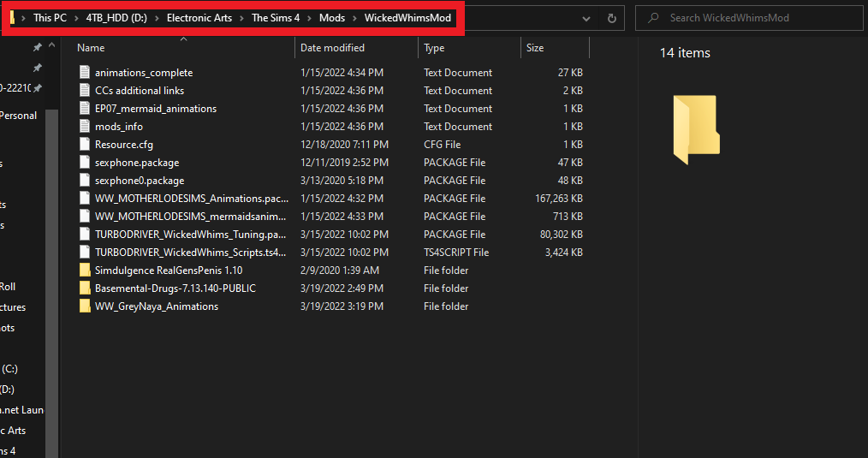Click the size value 167,263 KB
The width and height of the screenshot is (868, 458).
click(559, 199)
